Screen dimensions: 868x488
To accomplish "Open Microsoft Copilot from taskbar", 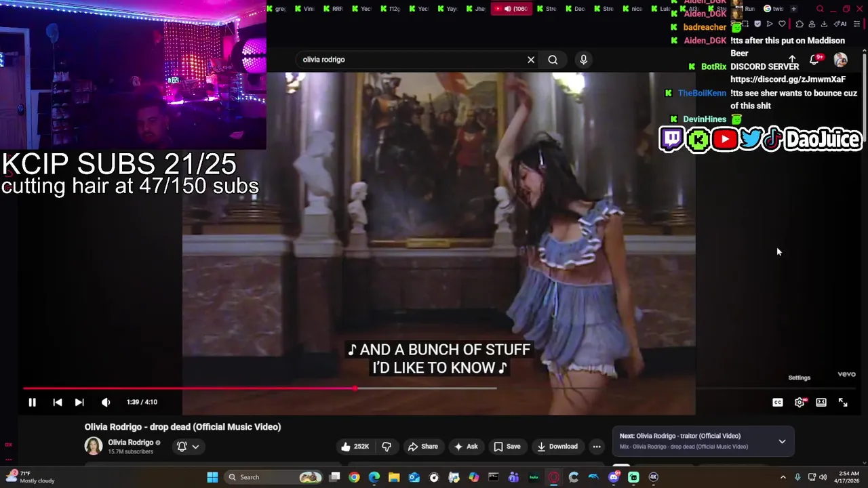I will (474, 477).
